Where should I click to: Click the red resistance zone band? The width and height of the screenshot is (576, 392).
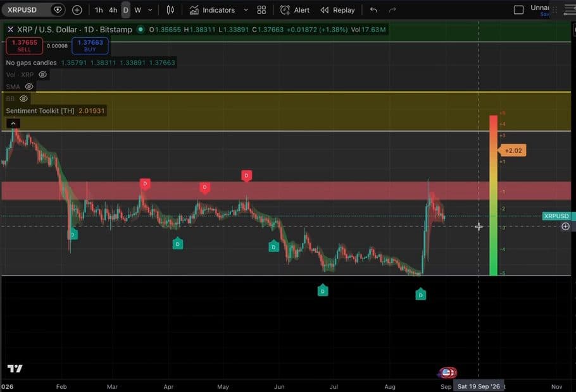[286, 190]
